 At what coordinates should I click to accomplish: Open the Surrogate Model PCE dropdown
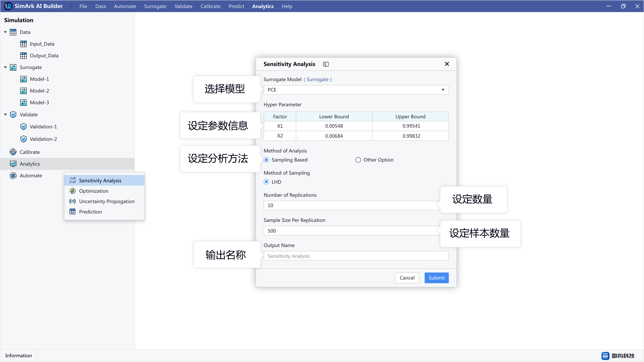[356, 90]
